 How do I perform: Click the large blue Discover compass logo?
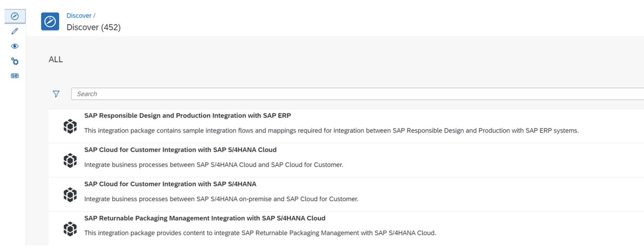[50, 21]
